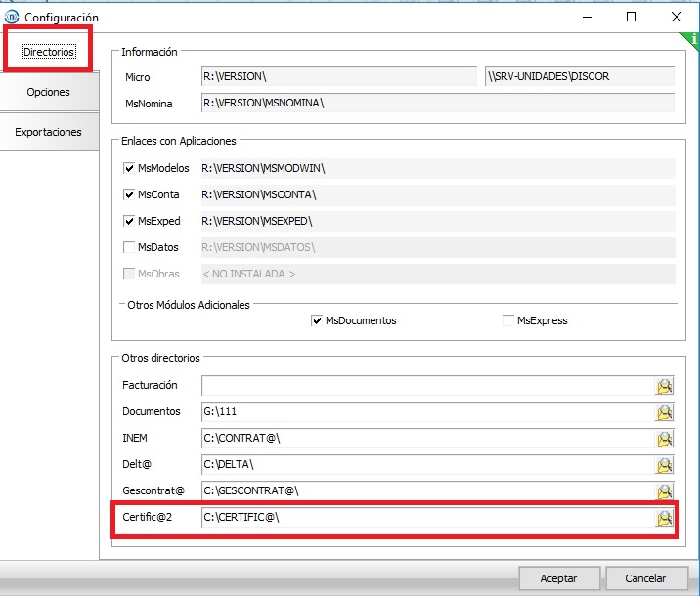This screenshot has height=596, width=700.
Task: Click the 'Enlaces con Aplicaciones' group title
Action: pos(179,141)
